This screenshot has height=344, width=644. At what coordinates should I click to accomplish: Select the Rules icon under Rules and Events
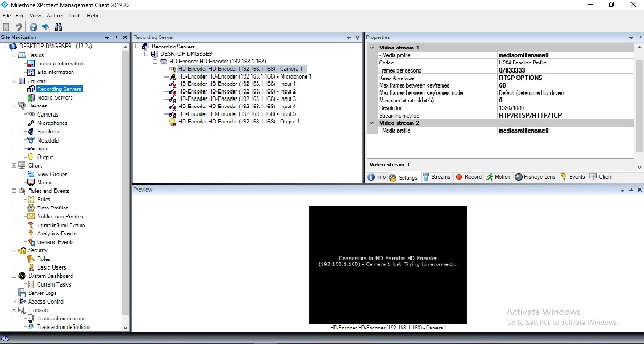[x=31, y=199]
